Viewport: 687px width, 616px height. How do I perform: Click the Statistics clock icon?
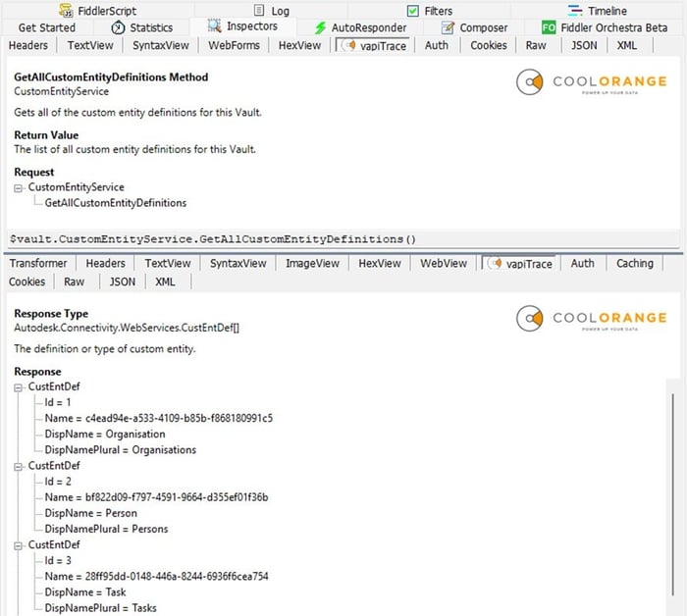[118, 27]
